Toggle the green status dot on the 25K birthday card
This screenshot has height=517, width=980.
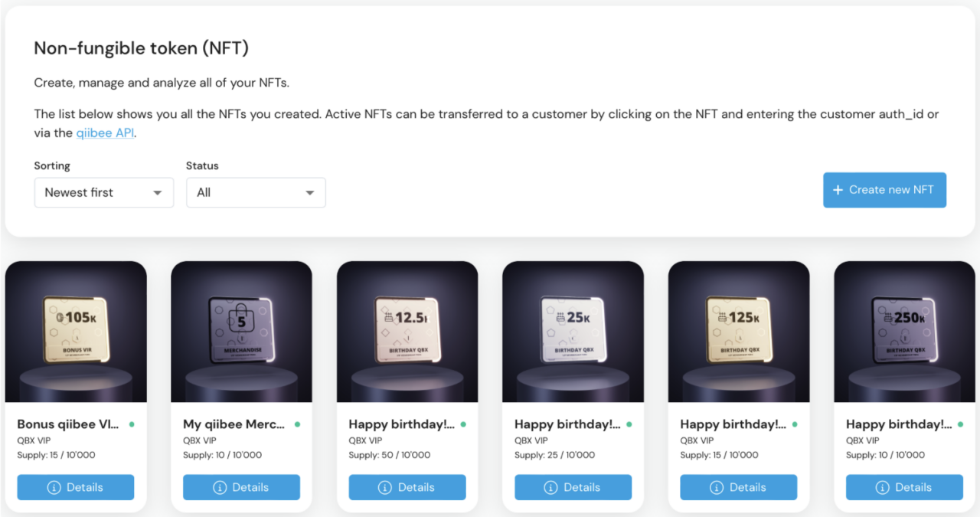pos(628,422)
